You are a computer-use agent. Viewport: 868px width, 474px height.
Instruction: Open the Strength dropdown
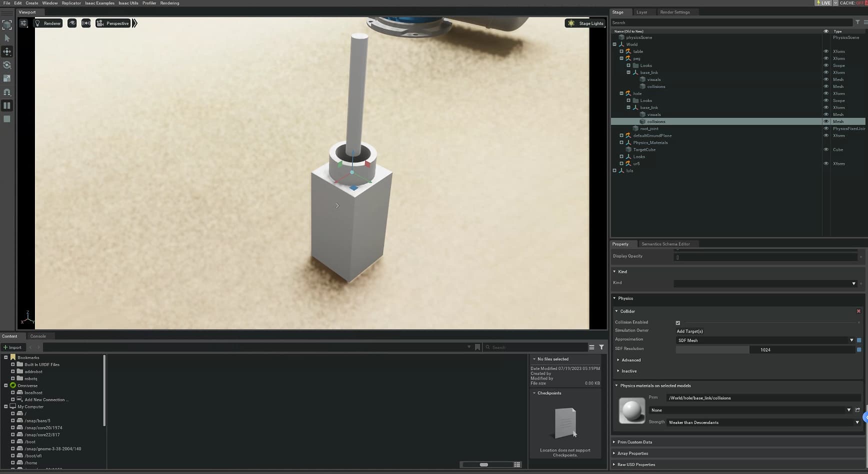[763, 422]
